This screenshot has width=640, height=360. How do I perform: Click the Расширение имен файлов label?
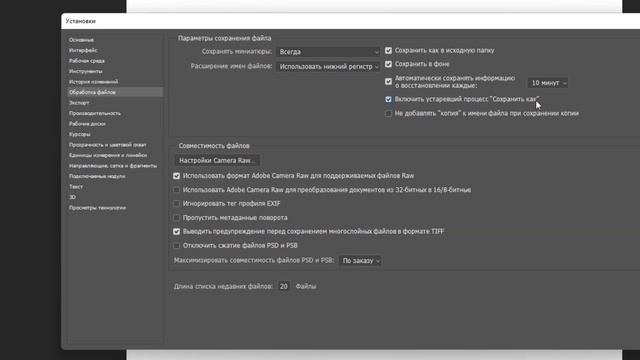pos(231,66)
